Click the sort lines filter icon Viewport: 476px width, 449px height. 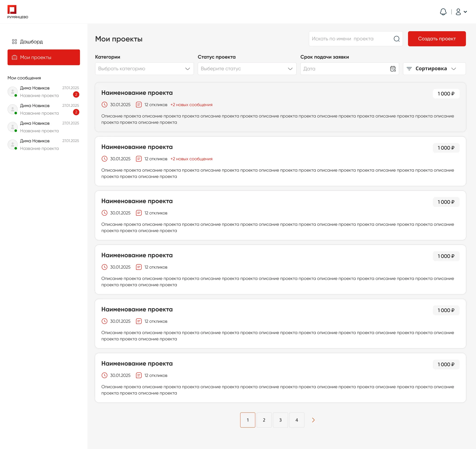tap(409, 69)
